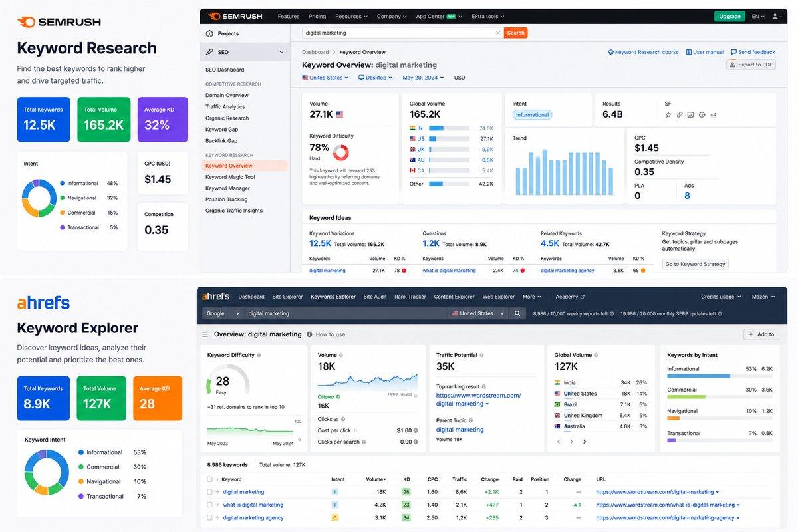Open the United States database dropdown in Semrush
This screenshot has height=532, width=798.
click(x=325, y=78)
